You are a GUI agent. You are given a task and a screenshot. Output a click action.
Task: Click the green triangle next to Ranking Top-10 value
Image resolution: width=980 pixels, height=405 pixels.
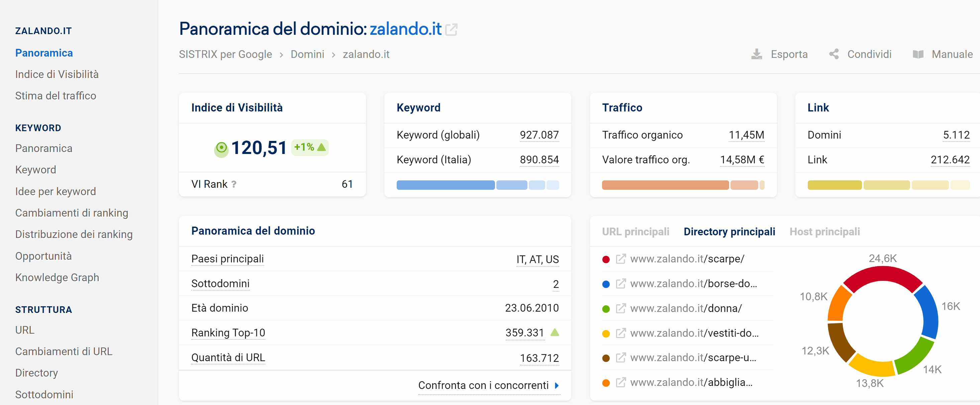coord(555,332)
